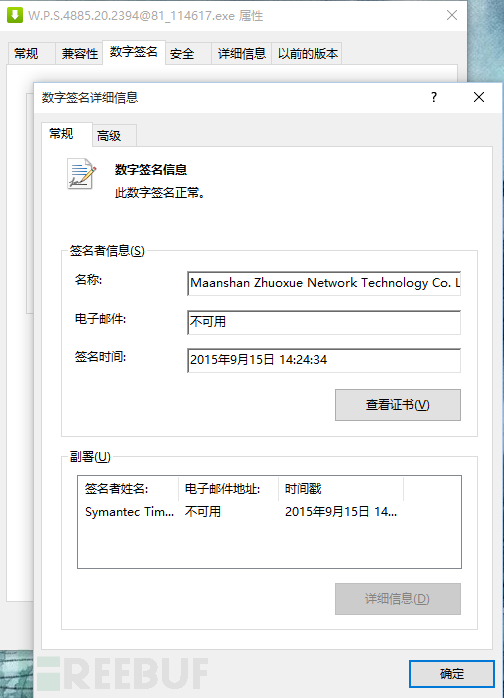Screen dimensions: 504x698
Task: Select the 常规 tab in signature details
Action: 61,134
